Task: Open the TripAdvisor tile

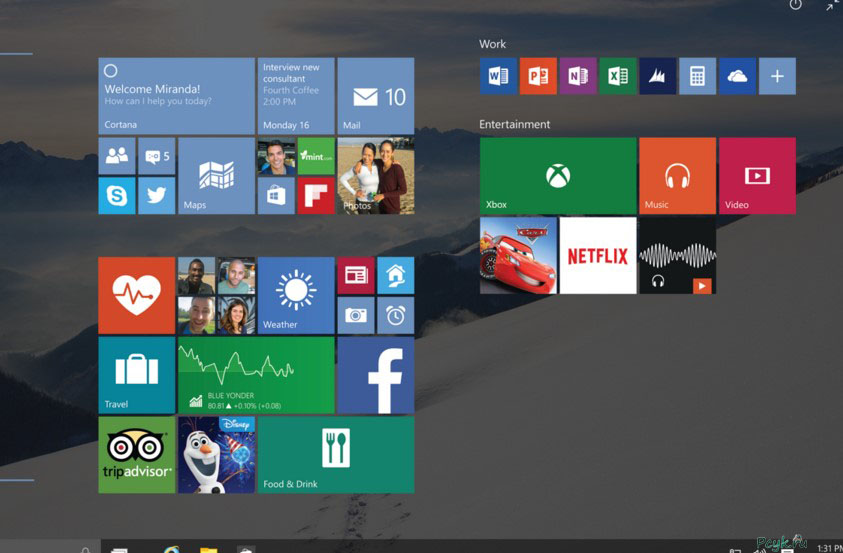Action: [137, 455]
